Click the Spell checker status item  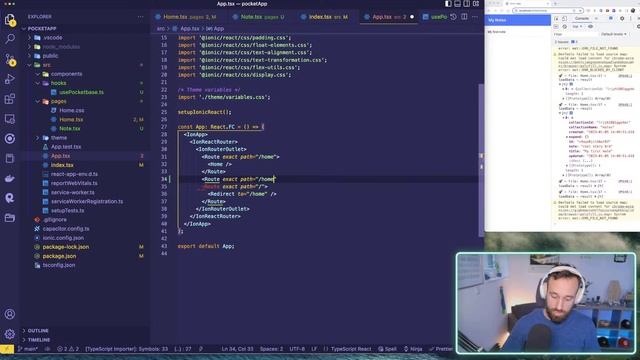[x=387, y=349]
